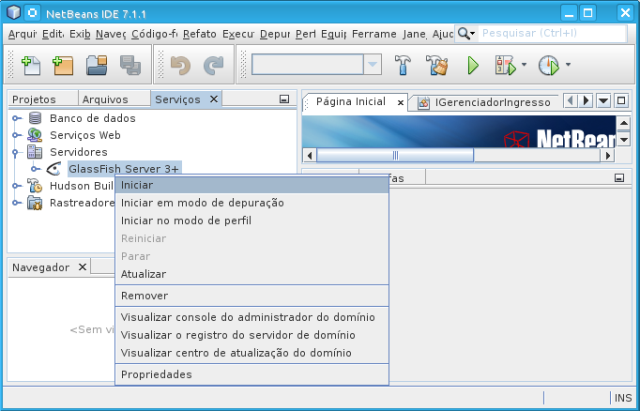Expand the Banco de dados node

pyautogui.click(x=17, y=118)
